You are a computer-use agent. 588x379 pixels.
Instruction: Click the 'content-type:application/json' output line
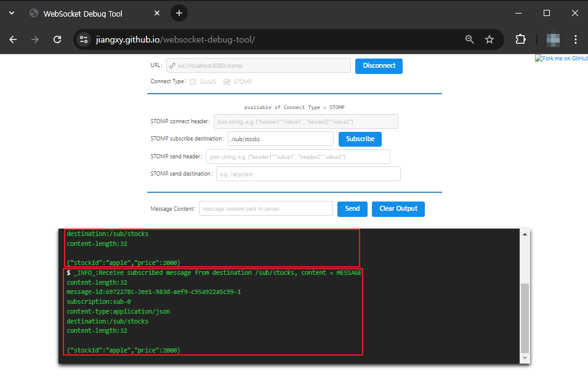(118, 311)
